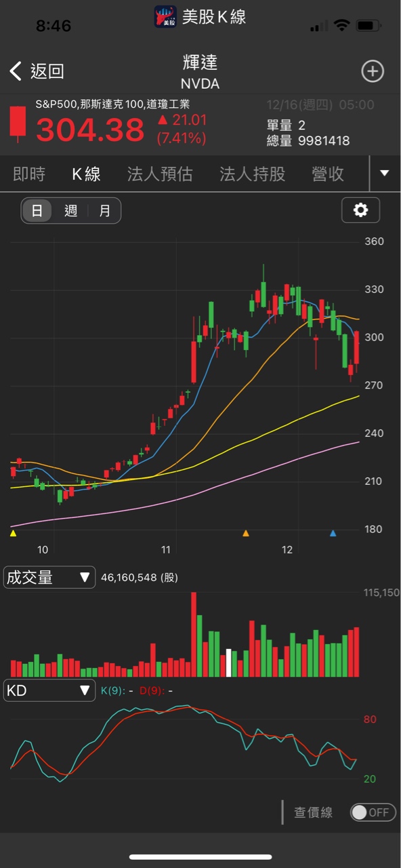Tap the 返回 back label

[47, 71]
